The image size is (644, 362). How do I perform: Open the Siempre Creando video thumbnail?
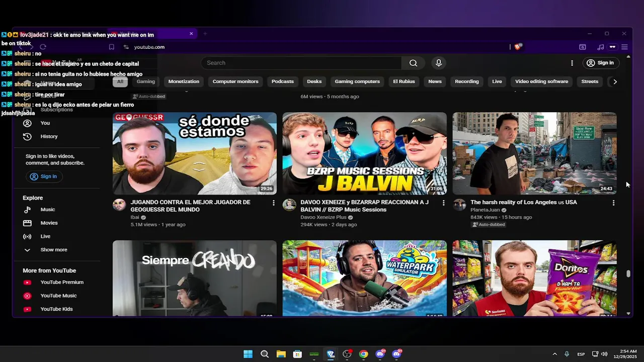[x=195, y=278]
